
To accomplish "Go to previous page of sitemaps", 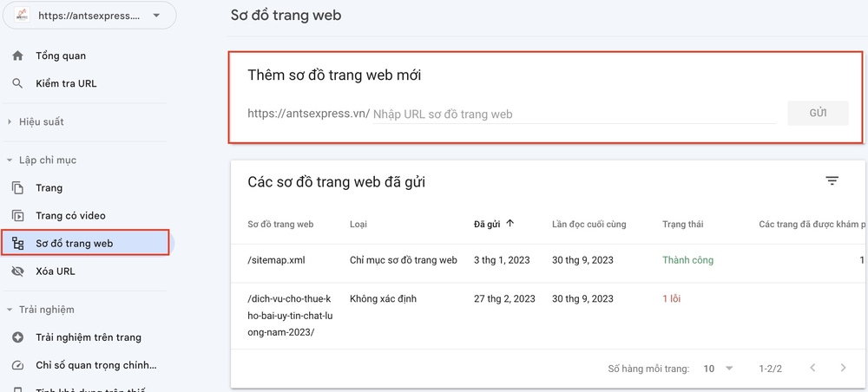I will (812, 368).
